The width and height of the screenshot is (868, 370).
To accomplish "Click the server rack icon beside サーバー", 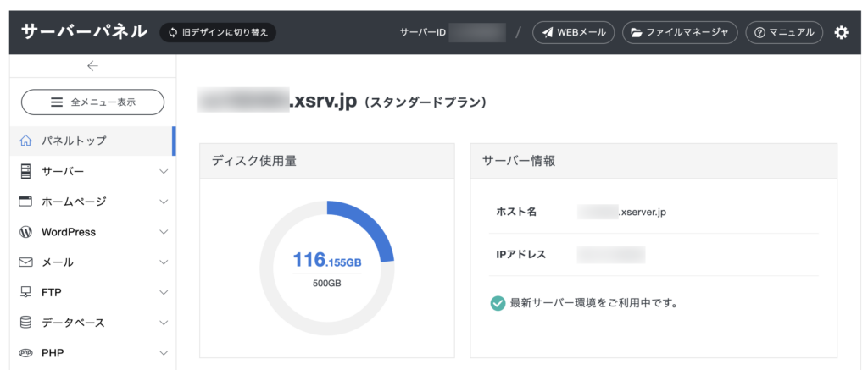I will 25,172.
